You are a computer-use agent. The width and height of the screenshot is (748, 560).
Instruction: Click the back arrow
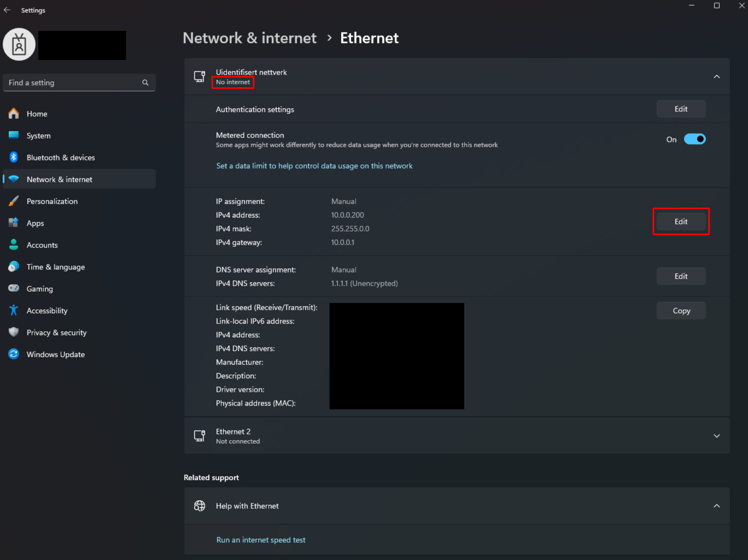(x=7, y=10)
